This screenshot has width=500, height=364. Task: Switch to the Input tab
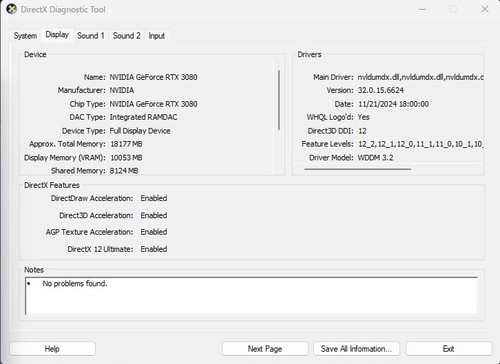(x=157, y=36)
